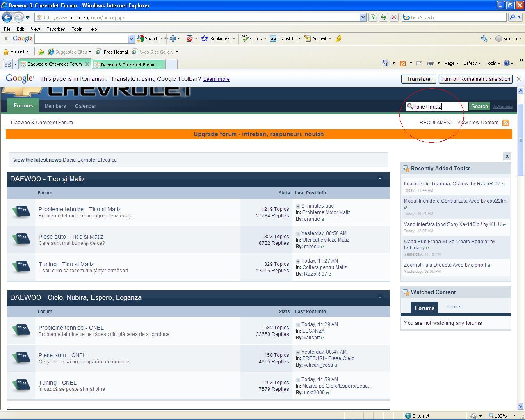Click the browser Back arrow button
This screenshot has height=420, width=525.
[7, 17]
